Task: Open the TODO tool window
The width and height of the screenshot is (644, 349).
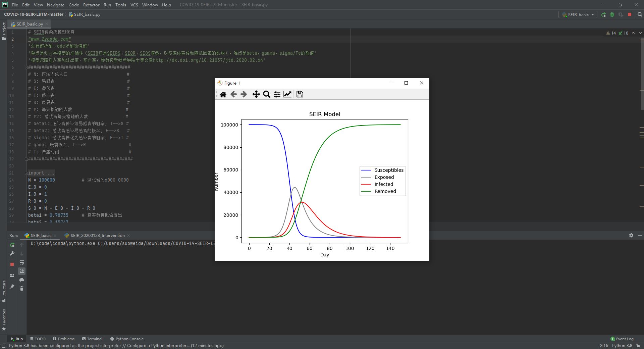Action: point(38,339)
